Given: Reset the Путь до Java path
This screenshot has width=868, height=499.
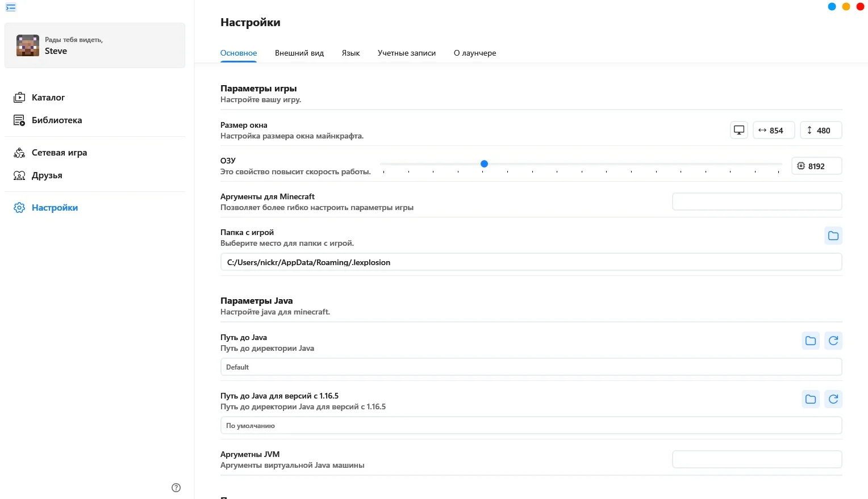Looking at the screenshot, I should pos(833,341).
